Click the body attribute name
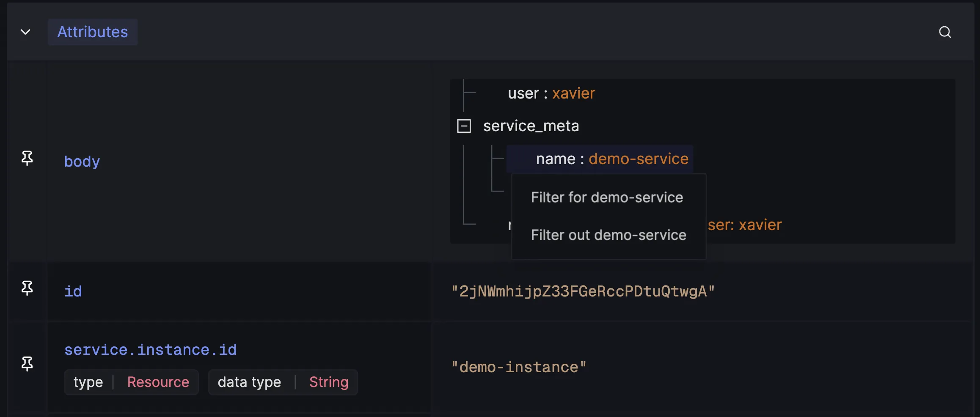The image size is (980, 417). pos(82,161)
